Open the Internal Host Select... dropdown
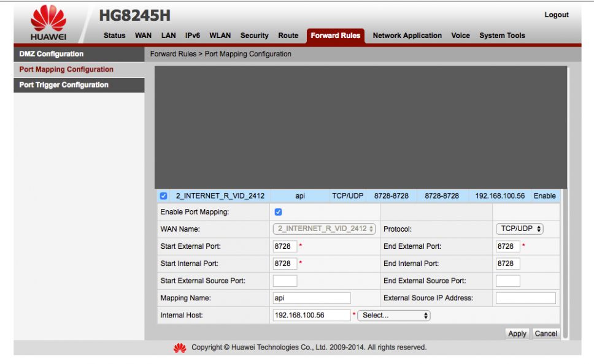The width and height of the screenshot is (594, 364). [393, 315]
